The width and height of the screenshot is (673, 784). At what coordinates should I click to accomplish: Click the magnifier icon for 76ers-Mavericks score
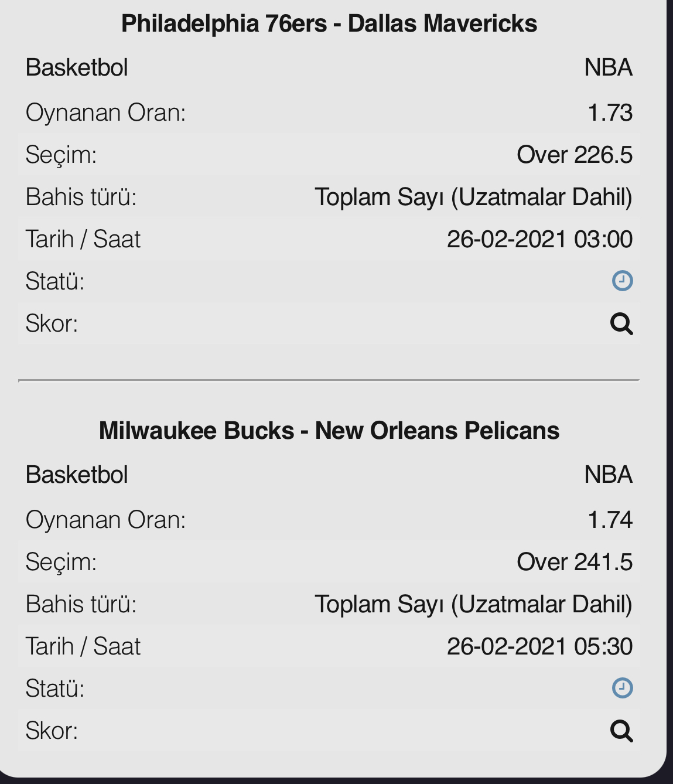[x=621, y=323]
